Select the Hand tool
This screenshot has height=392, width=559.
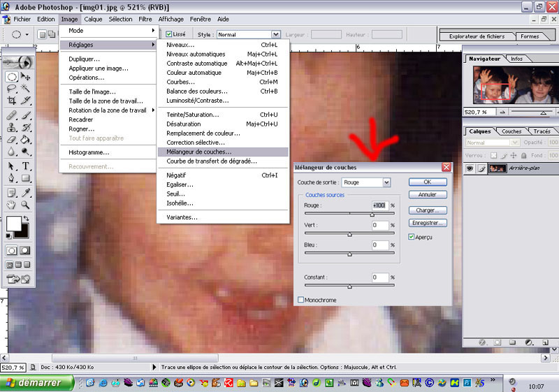(12, 205)
